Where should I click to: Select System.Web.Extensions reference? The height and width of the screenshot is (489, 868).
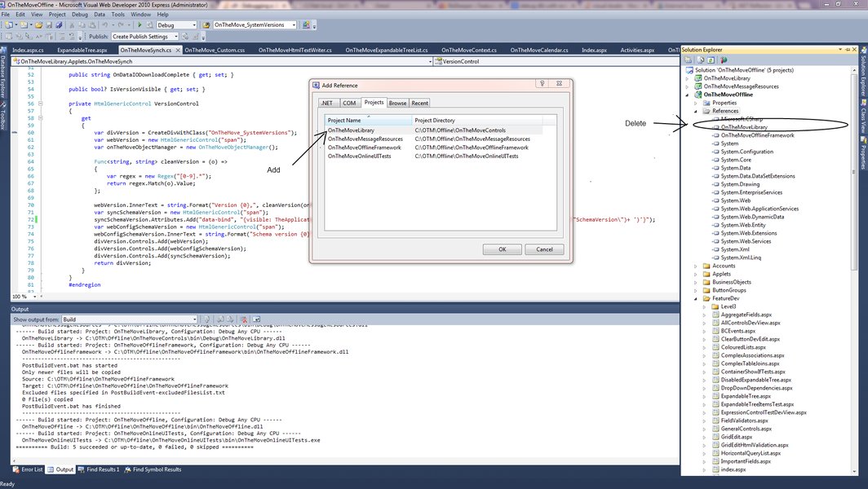click(748, 233)
